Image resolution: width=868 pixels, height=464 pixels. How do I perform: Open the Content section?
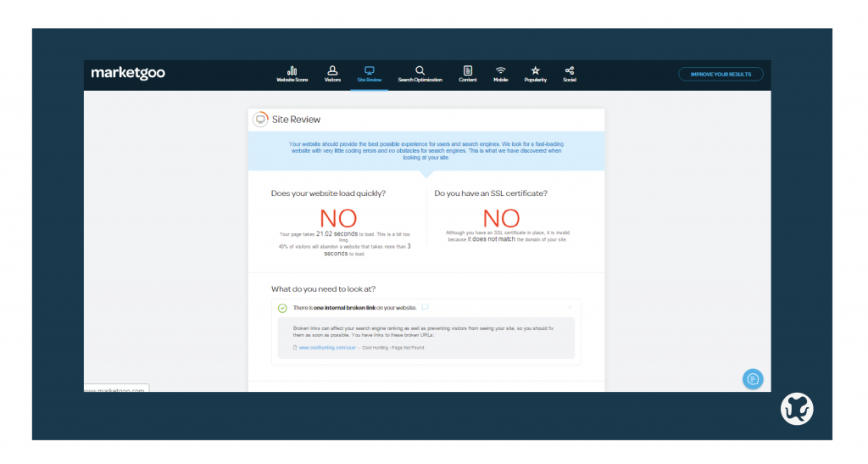(468, 74)
